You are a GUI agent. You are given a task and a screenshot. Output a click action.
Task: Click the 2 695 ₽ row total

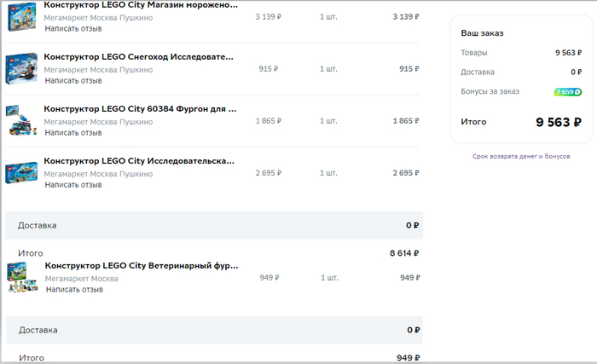coord(406,173)
